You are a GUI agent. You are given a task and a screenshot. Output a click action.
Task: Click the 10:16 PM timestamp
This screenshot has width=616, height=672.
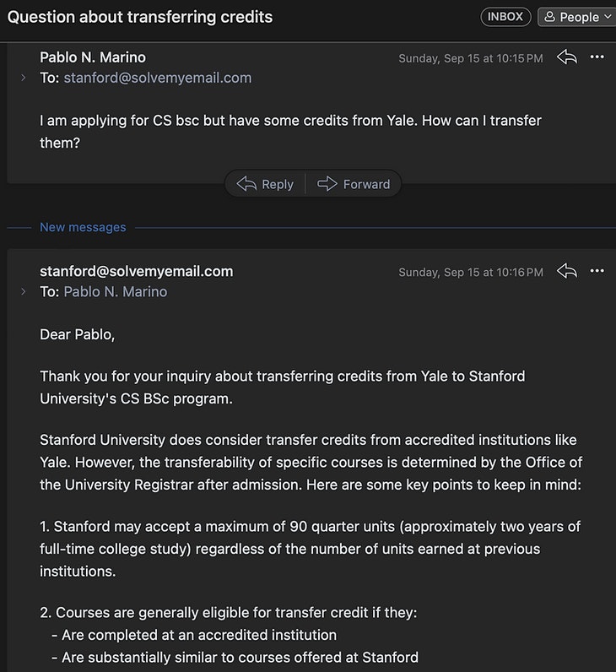coord(471,272)
